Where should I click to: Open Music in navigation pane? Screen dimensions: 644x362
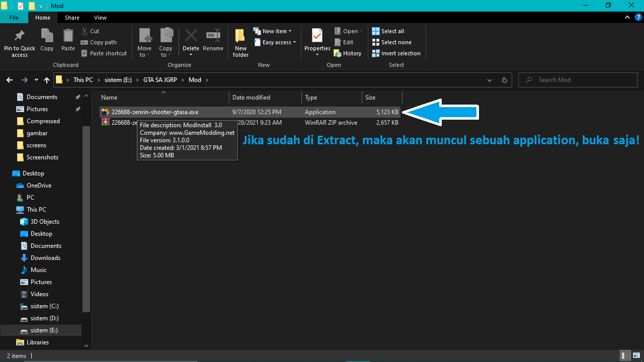pos(39,270)
